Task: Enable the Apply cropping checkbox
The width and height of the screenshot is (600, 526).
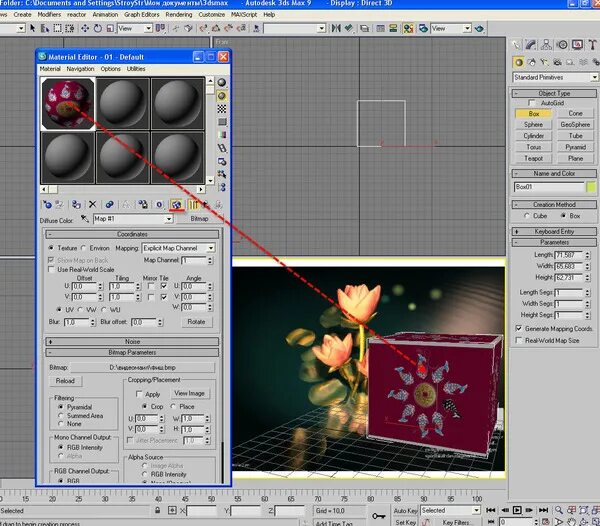Action: pyautogui.click(x=139, y=394)
